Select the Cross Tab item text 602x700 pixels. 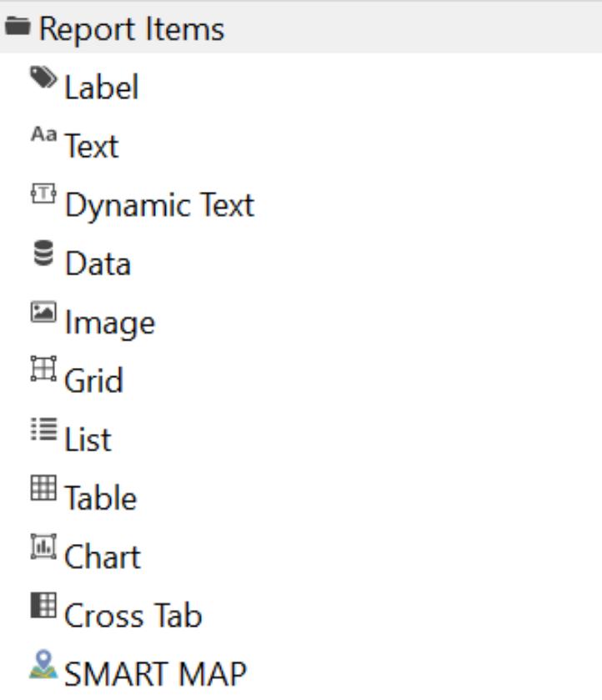[x=133, y=617]
